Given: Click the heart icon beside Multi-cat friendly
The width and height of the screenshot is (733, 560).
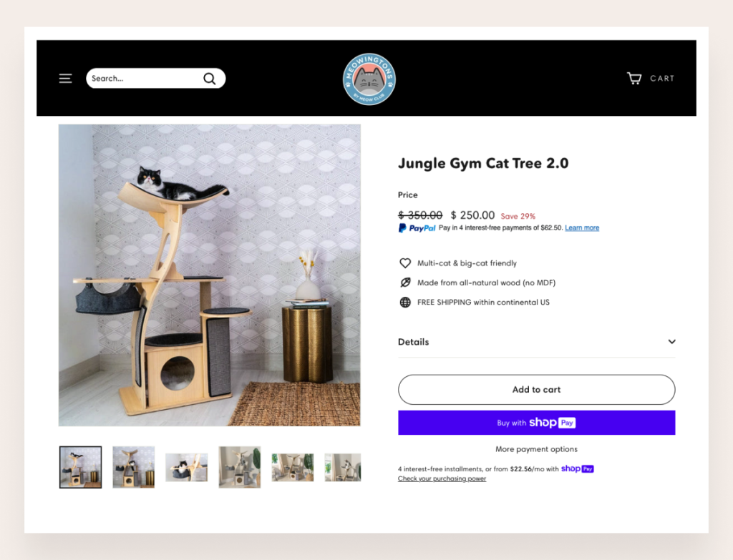Looking at the screenshot, I should click(405, 263).
